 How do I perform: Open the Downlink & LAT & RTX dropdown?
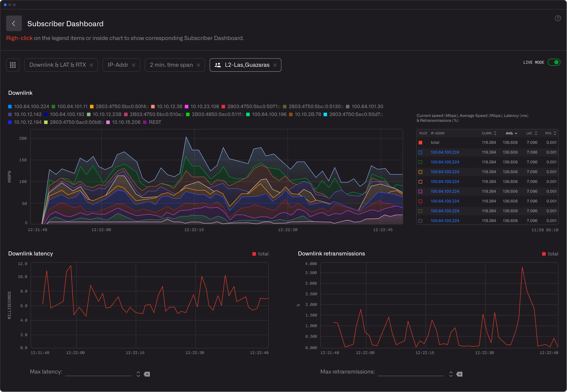tap(61, 65)
